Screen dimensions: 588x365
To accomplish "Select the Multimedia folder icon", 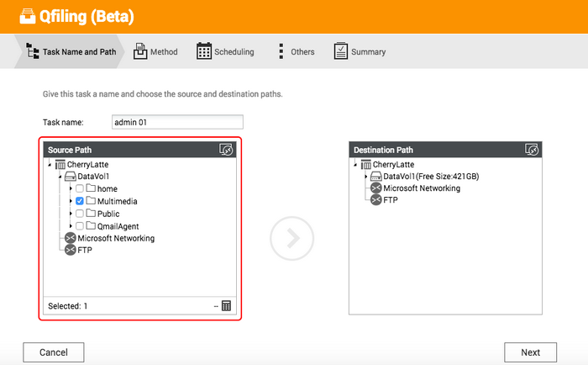I will tap(91, 200).
